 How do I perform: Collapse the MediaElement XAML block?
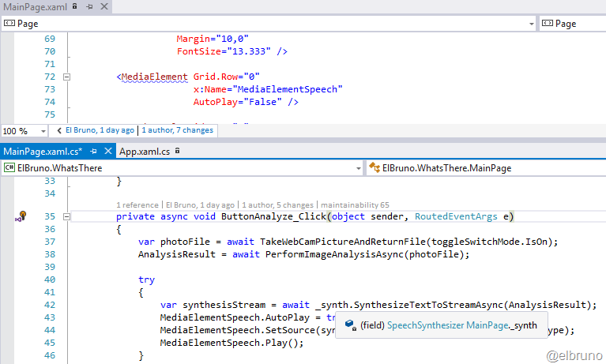point(66,77)
